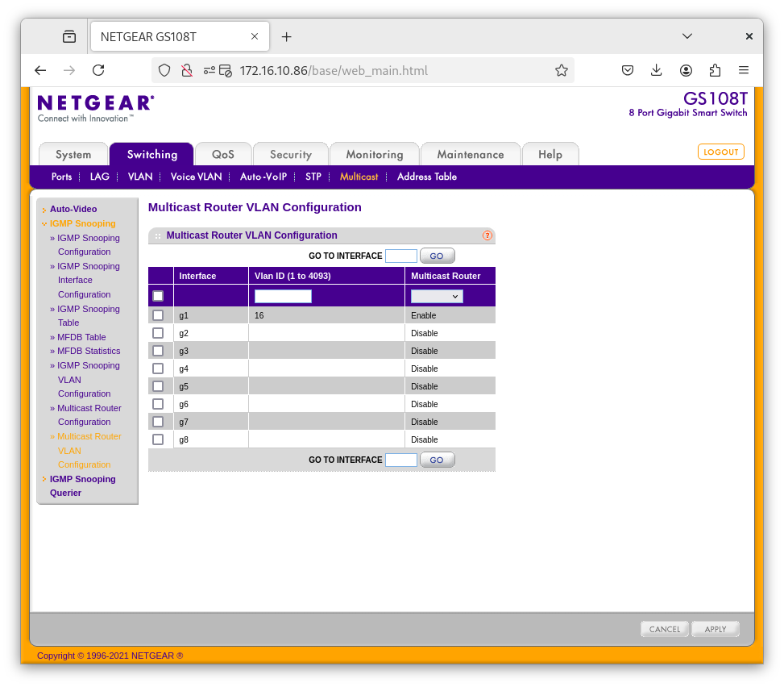Screen dimensions: 784x687
Task: Open the Firefox downloads icon
Action: [657, 70]
